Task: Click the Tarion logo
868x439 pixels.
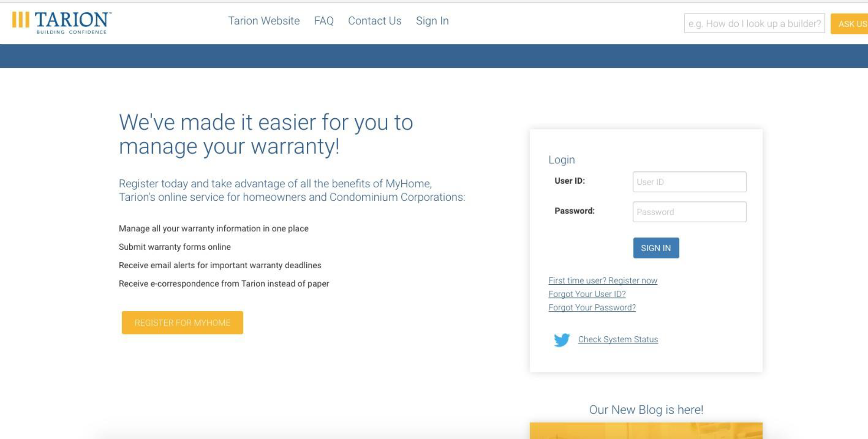Action: (62, 22)
